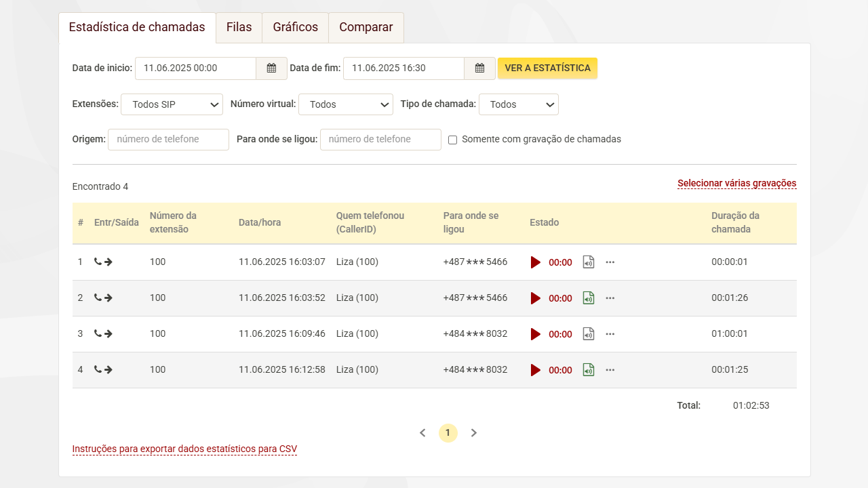Open more options menu for row 4
This screenshot has width=868, height=488.
click(610, 370)
